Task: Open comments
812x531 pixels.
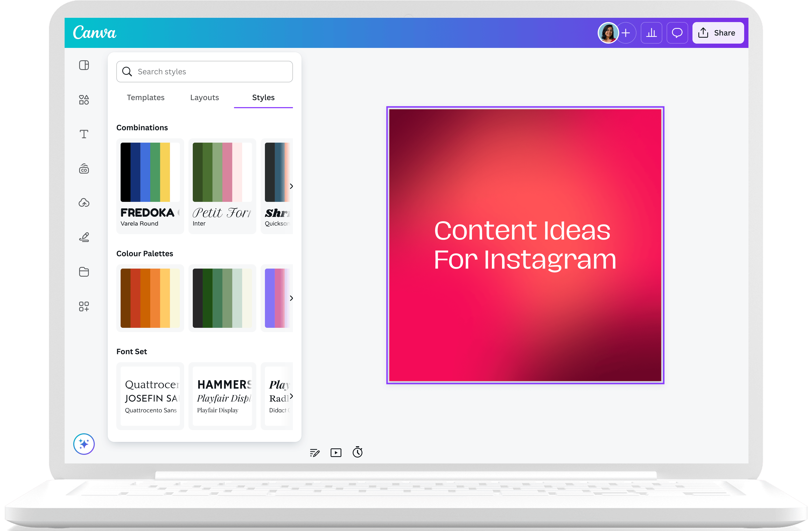Action: 677,33
